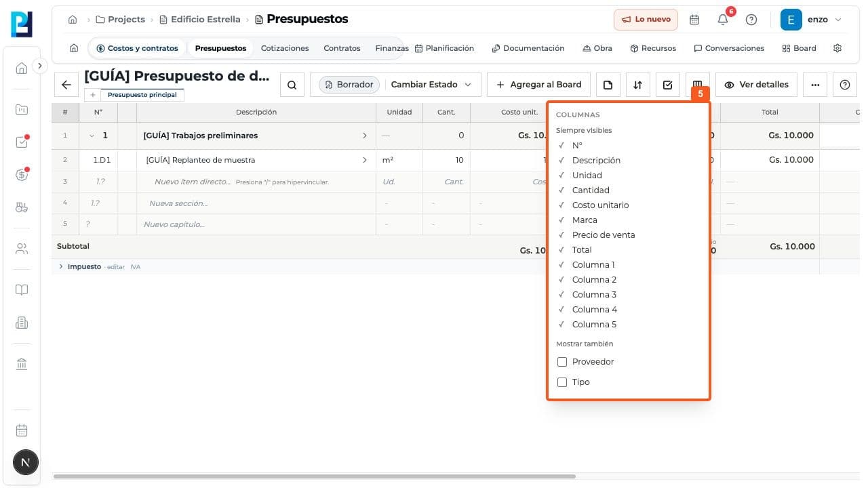Click the avatar N at sidebar bottom
This screenshot has width=868, height=488.
tap(26, 463)
